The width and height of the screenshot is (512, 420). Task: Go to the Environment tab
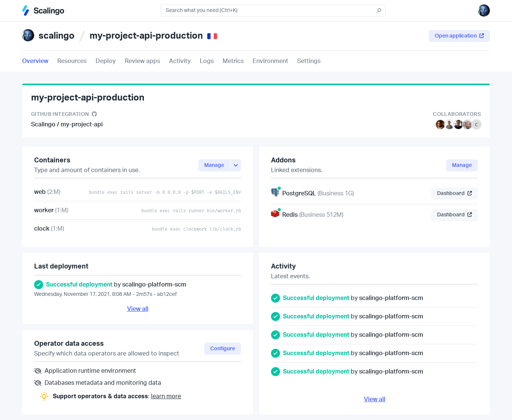coord(270,61)
